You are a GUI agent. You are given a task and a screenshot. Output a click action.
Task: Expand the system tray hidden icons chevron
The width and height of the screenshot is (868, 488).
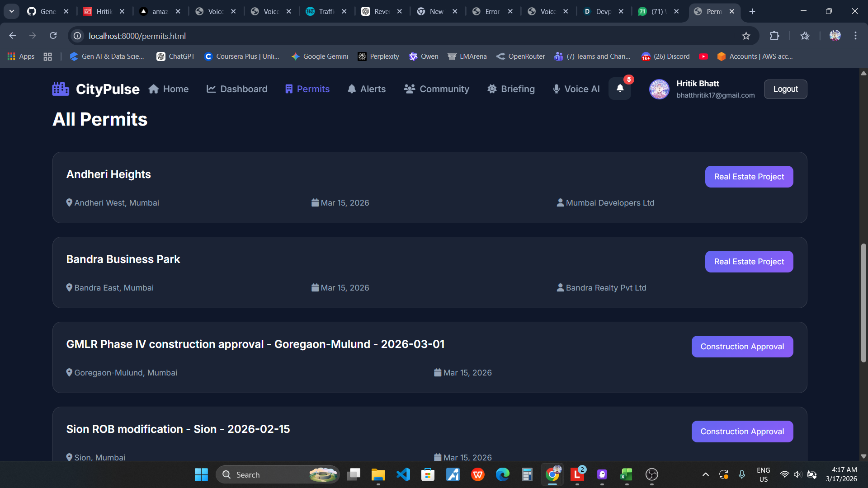click(705, 474)
